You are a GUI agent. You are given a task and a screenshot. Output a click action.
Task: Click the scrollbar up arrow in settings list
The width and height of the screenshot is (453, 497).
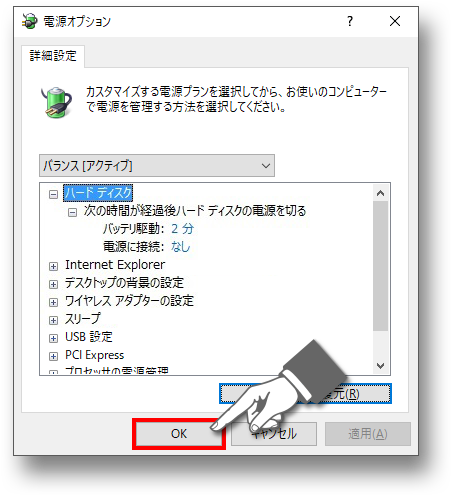point(380,193)
